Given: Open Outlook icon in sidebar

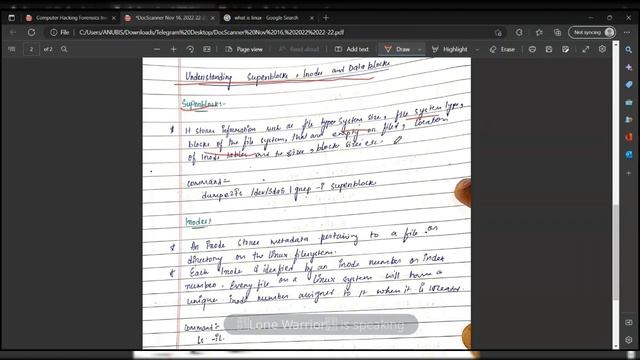Looking at the screenshot, I should [x=629, y=155].
